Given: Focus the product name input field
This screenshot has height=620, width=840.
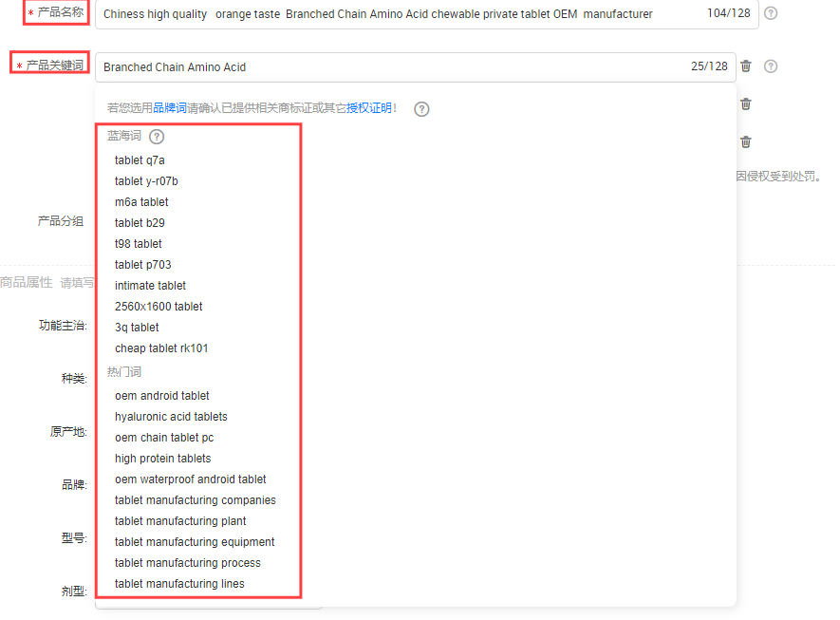Looking at the screenshot, I should point(399,14).
